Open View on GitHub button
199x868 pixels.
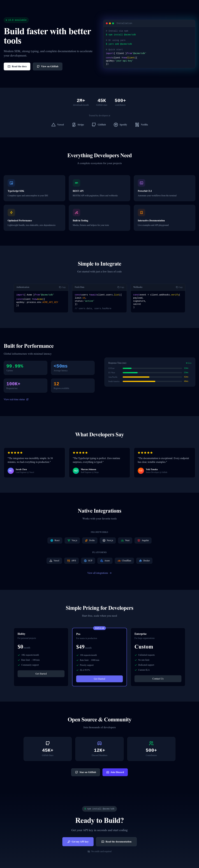pos(47,66)
